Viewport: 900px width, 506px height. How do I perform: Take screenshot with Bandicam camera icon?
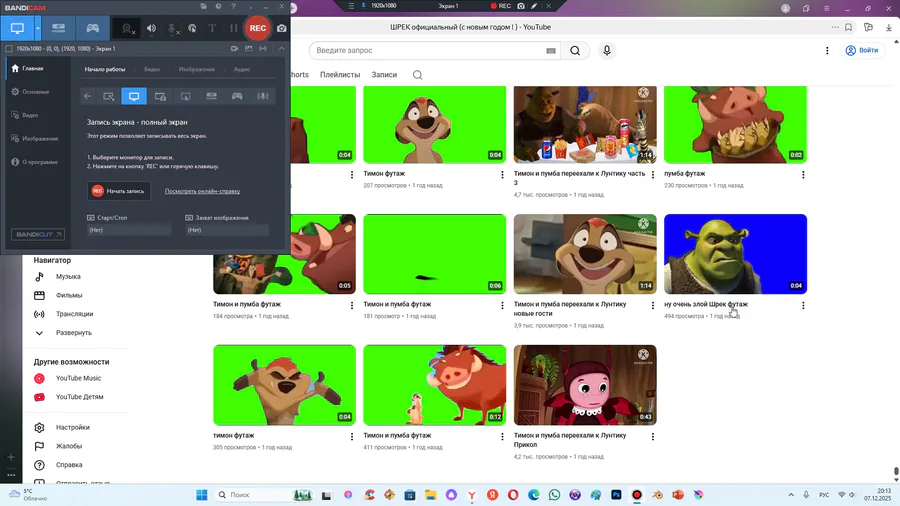pos(281,28)
